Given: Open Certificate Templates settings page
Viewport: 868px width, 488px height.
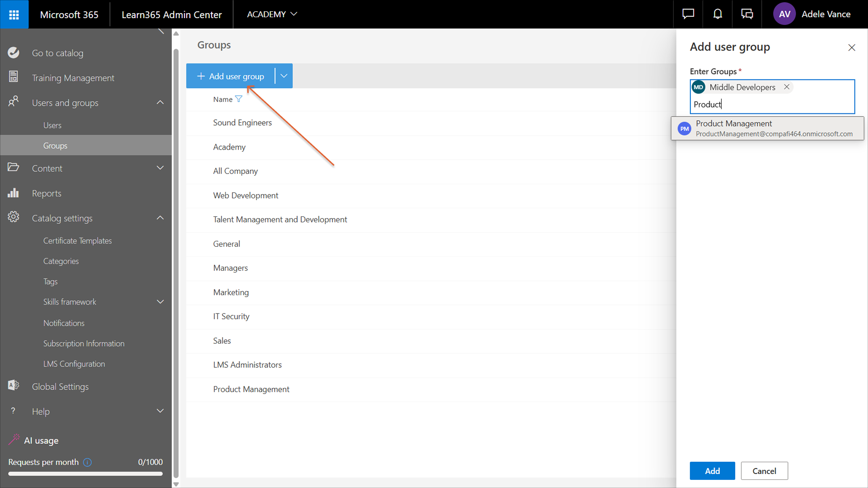Looking at the screenshot, I should [77, 241].
